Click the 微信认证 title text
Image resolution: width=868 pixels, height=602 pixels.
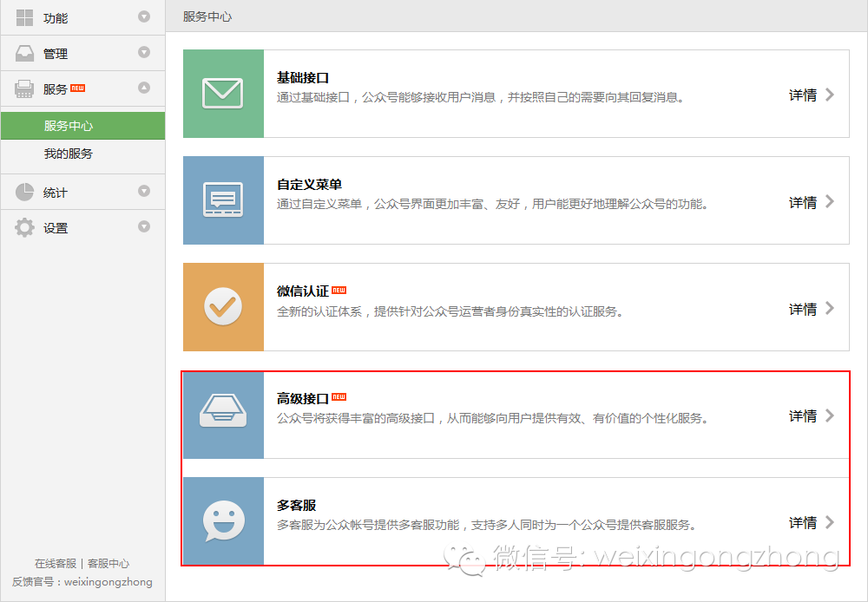303,291
